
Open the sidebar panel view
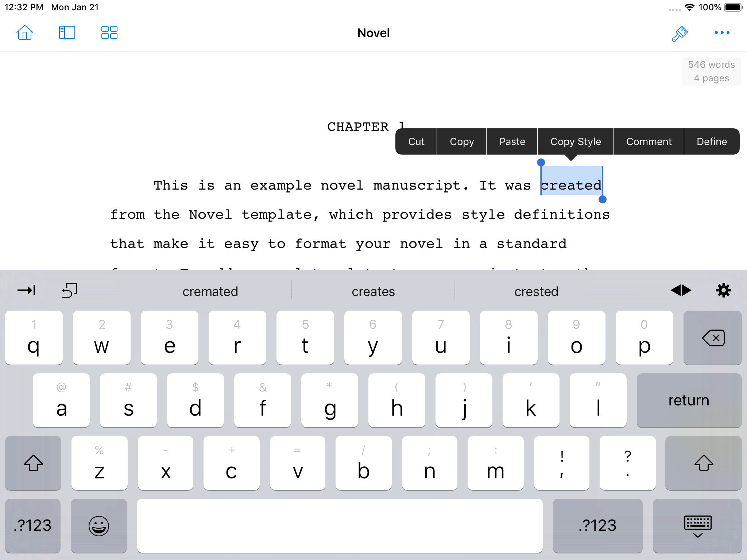[x=66, y=32]
